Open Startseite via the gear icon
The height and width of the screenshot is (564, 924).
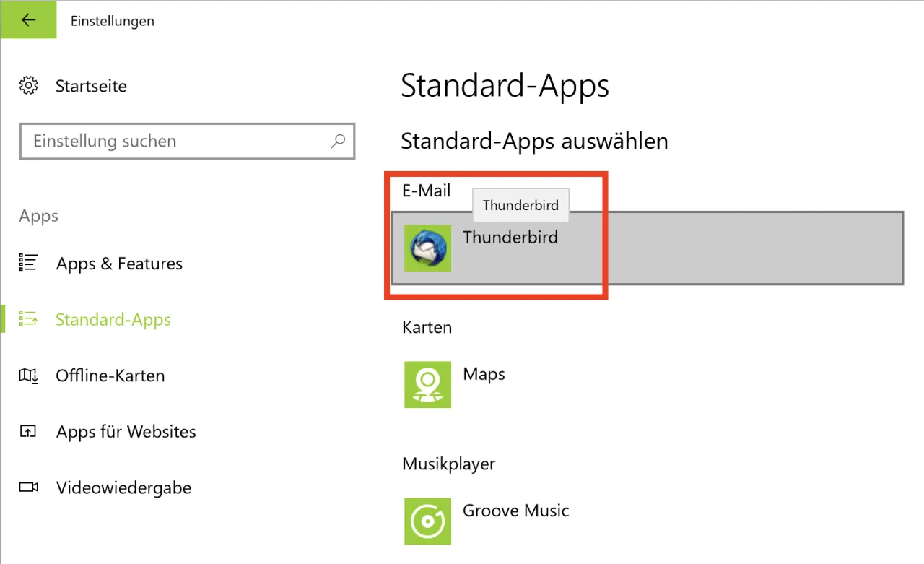coord(28,86)
